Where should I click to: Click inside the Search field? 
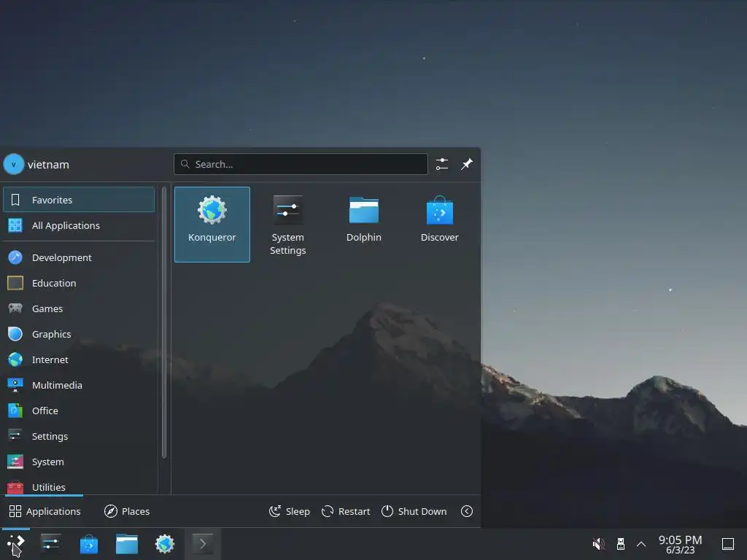pos(301,164)
